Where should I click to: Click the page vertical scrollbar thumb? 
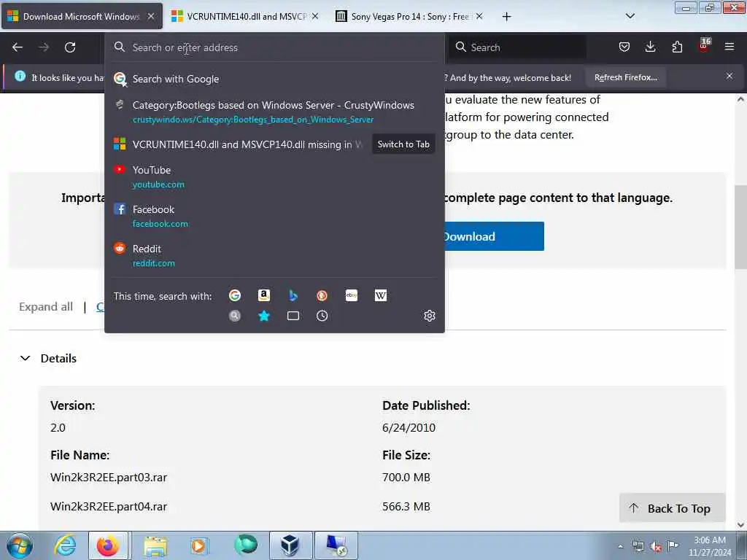point(740,227)
